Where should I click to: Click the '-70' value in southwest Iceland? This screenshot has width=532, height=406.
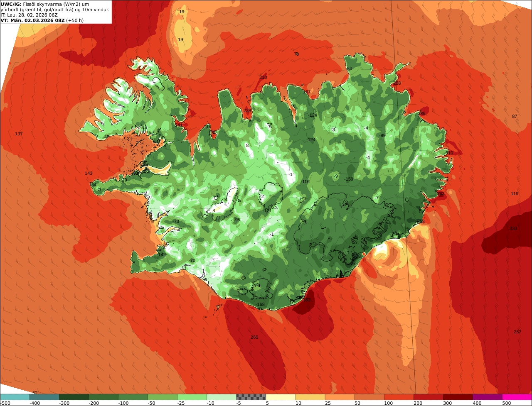click(x=192, y=260)
